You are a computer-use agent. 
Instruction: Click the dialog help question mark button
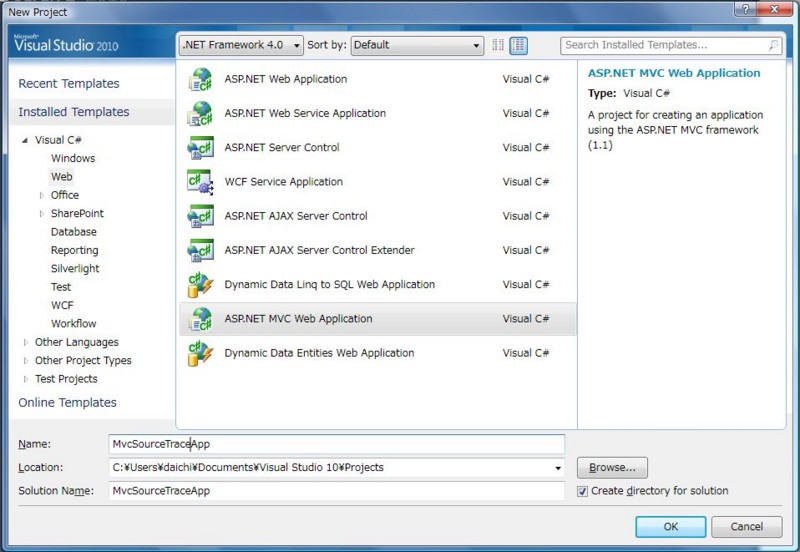point(746,9)
